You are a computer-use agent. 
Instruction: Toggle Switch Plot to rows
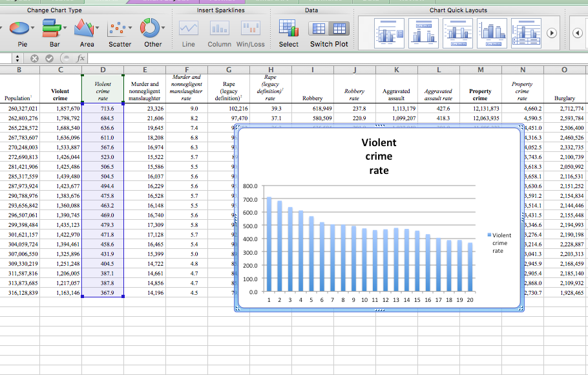pyautogui.click(x=319, y=28)
